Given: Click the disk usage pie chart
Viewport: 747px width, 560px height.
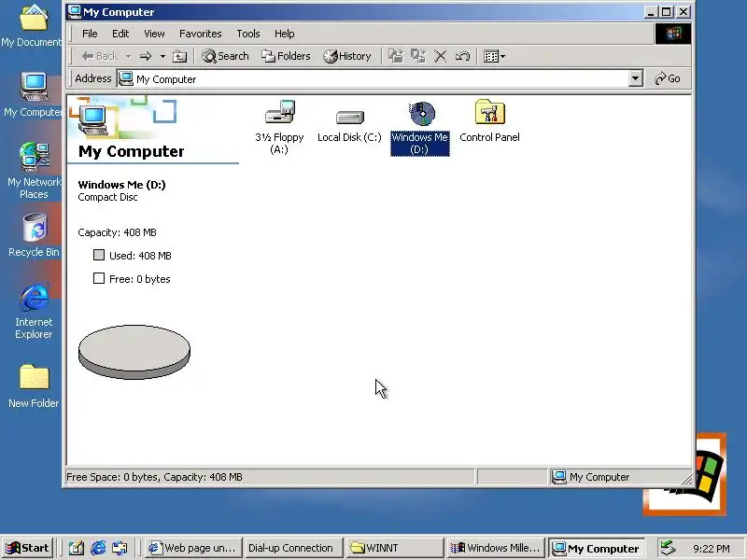Looking at the screenshot, I should (x=134, y=352).
